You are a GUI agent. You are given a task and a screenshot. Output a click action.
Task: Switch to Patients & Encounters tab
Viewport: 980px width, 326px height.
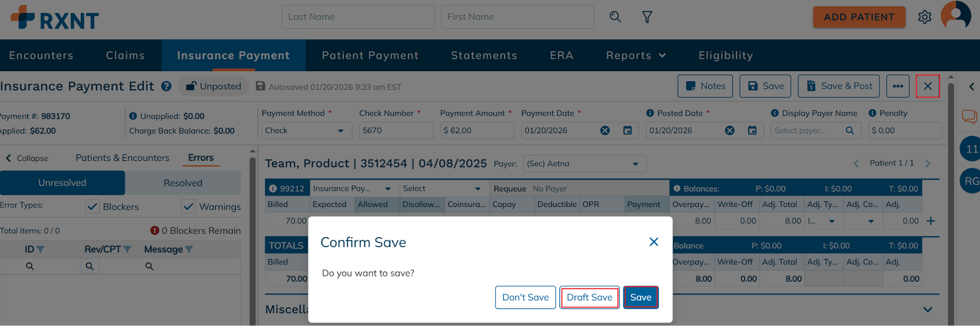pyautogui.click(x=122, y=158)
